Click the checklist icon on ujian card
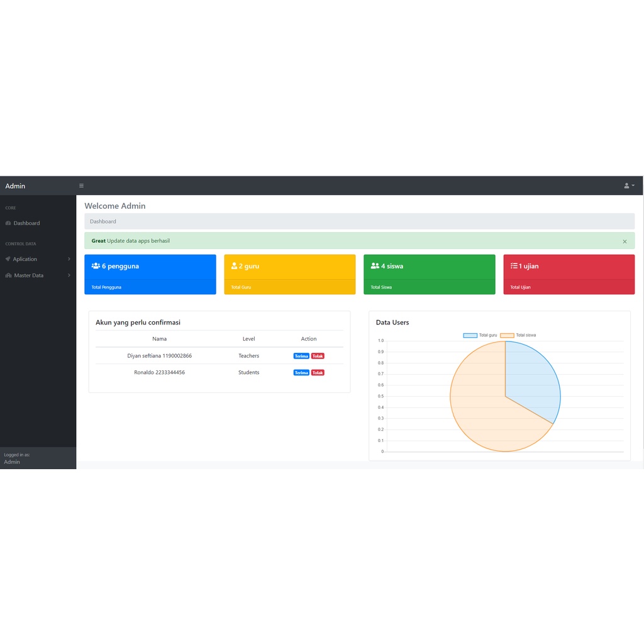The image size is (644, 644). [x=514, y=266]
